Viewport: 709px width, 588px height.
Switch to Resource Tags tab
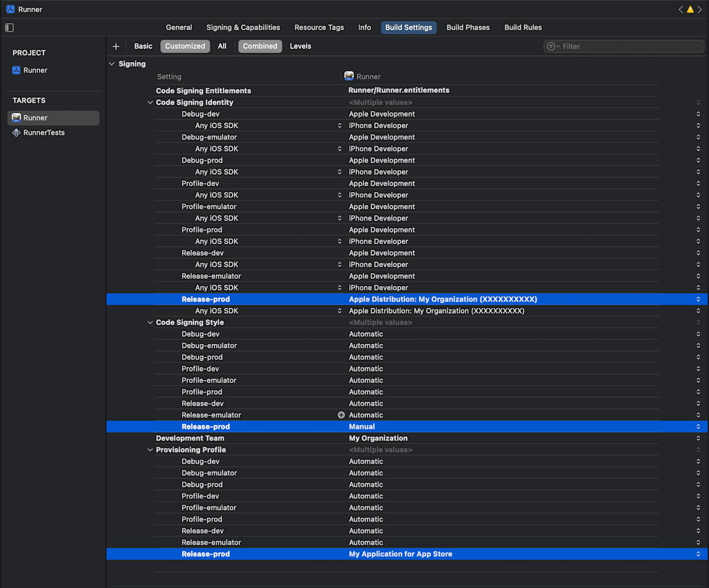(319, 27)
